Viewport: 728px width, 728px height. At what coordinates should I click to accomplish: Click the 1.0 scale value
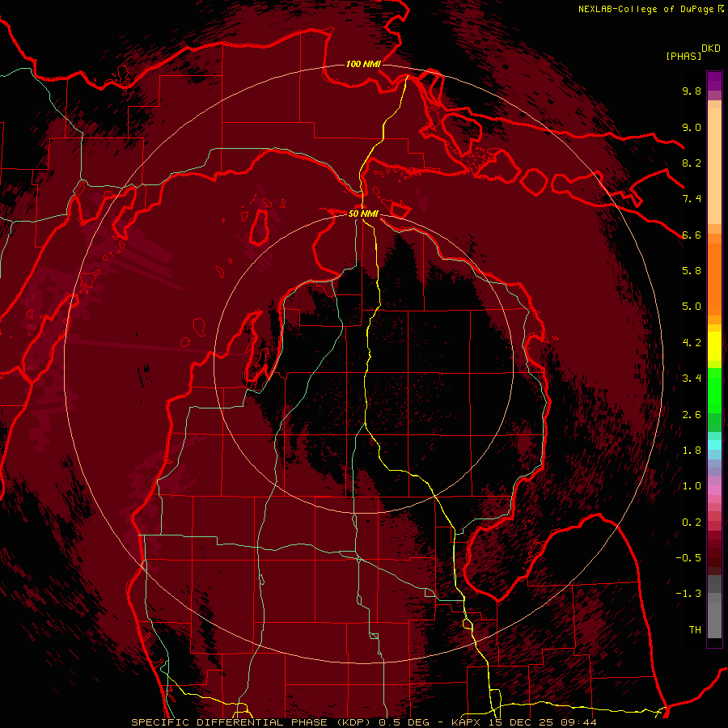(692, 486)
